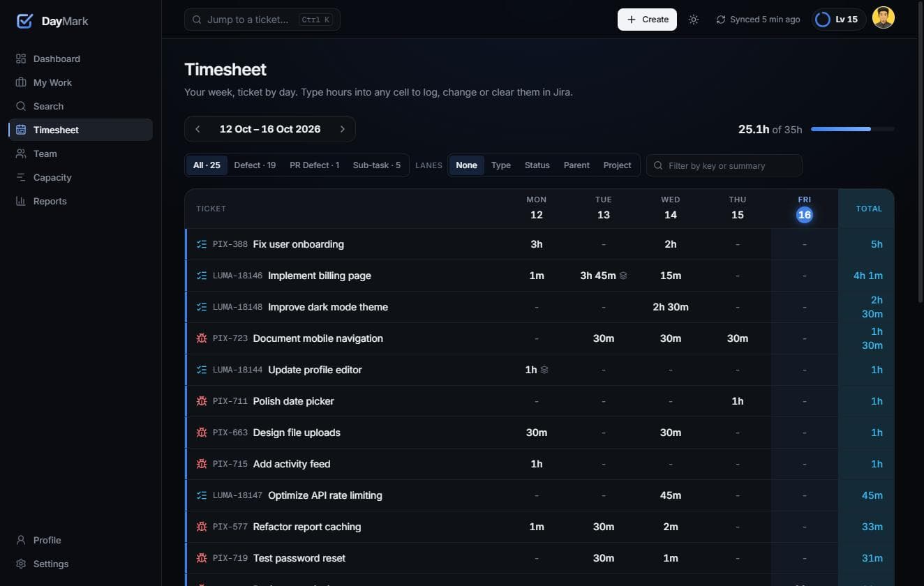This screenshot has width=924, height=586.
Task: Group lanes by Type
Action: (501, 165)
